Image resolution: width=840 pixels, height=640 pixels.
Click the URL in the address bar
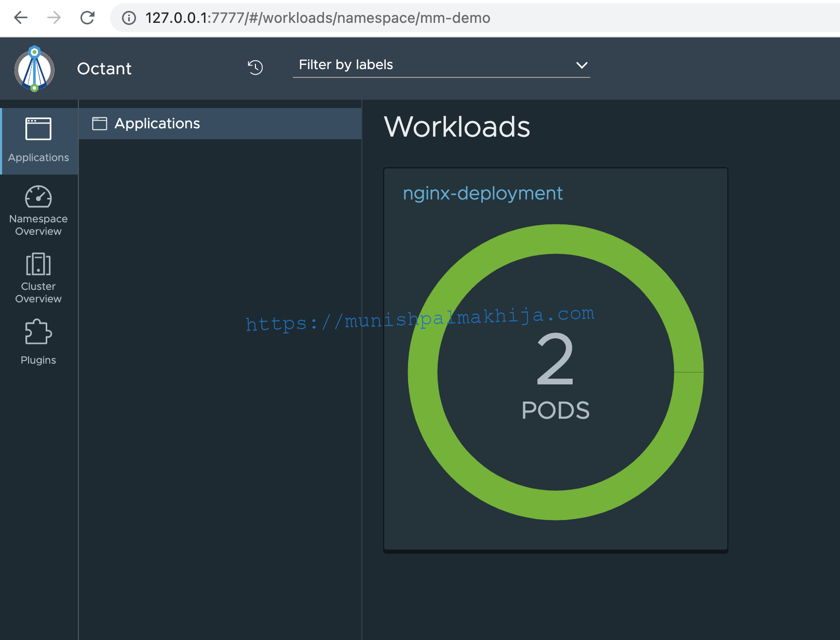click(x=318, y=18)
